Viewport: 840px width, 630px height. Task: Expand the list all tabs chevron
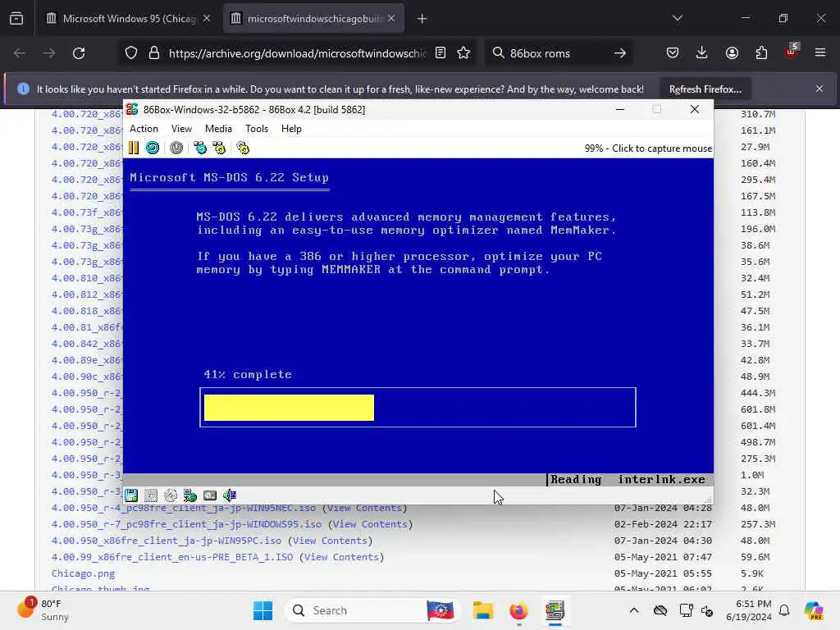(678, 18)
